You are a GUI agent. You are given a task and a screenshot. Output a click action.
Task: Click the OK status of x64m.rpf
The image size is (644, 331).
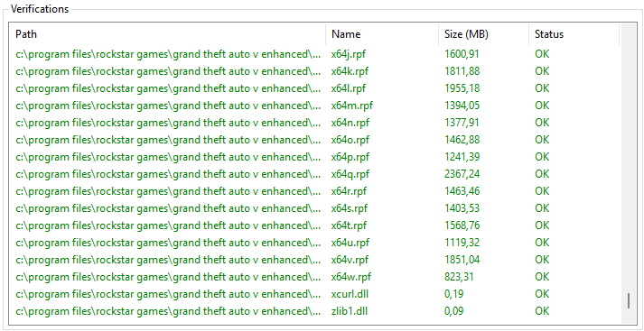click(542, 106)
